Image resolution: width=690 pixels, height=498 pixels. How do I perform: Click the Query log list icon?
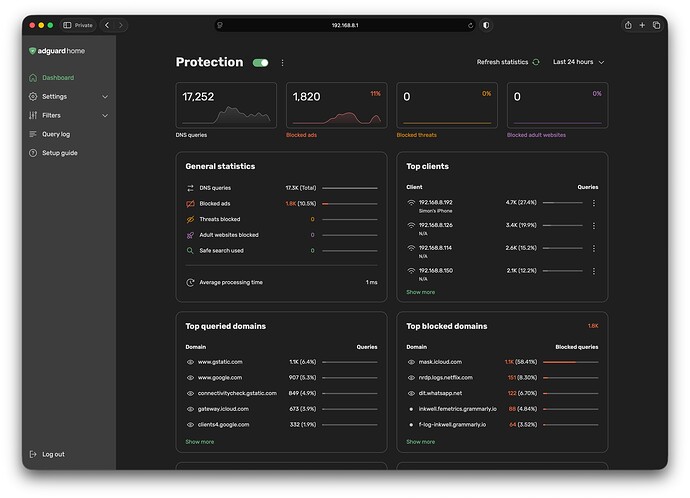(x=33, y=134)
